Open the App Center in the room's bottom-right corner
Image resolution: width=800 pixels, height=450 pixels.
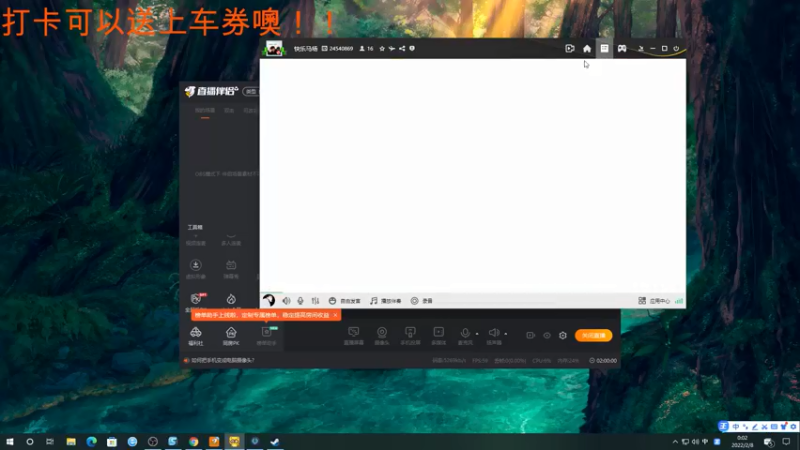654,301
